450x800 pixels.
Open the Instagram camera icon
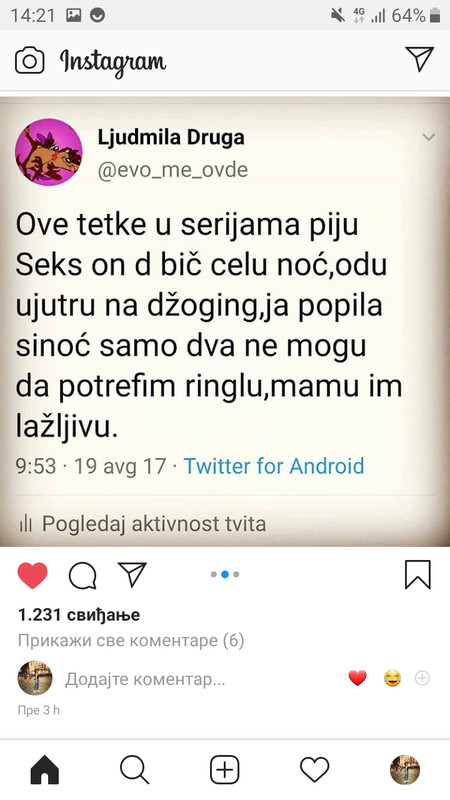coord(30,61)
